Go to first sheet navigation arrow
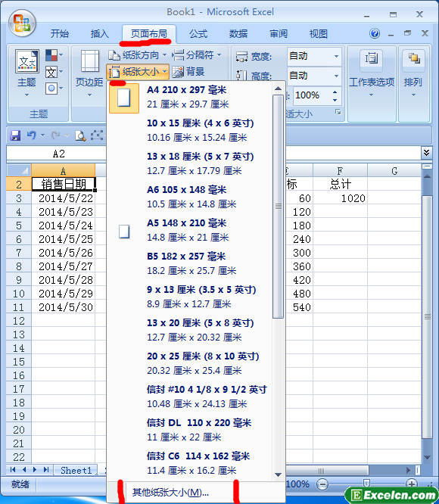Screen dimensions: 439x504 click(x=13, y=470)
